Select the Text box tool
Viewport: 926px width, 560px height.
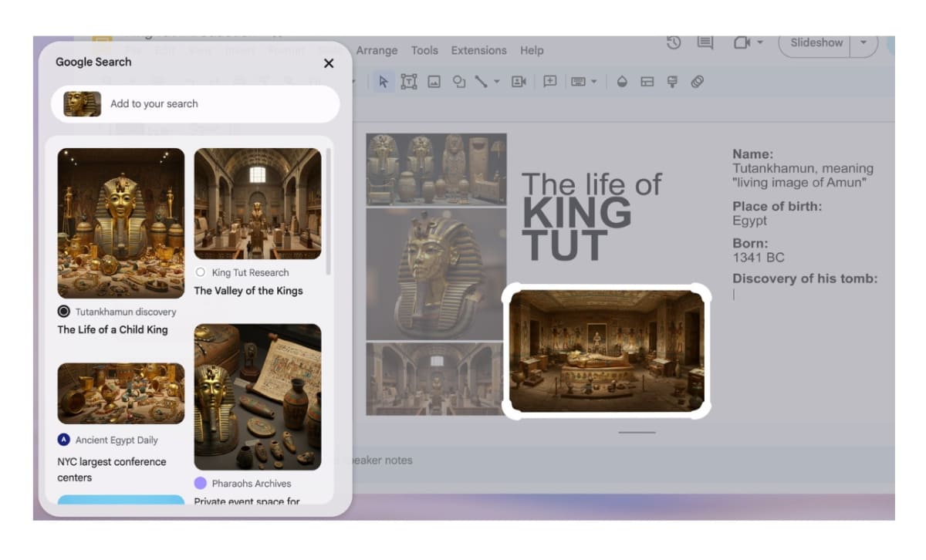409,82
